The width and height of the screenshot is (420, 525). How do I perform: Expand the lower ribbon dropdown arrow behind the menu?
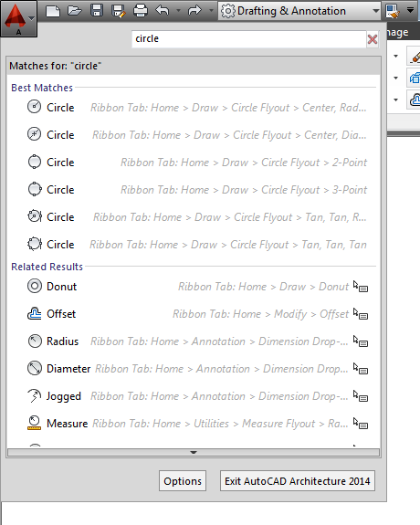pyautogui.click(x=396, y=100)
